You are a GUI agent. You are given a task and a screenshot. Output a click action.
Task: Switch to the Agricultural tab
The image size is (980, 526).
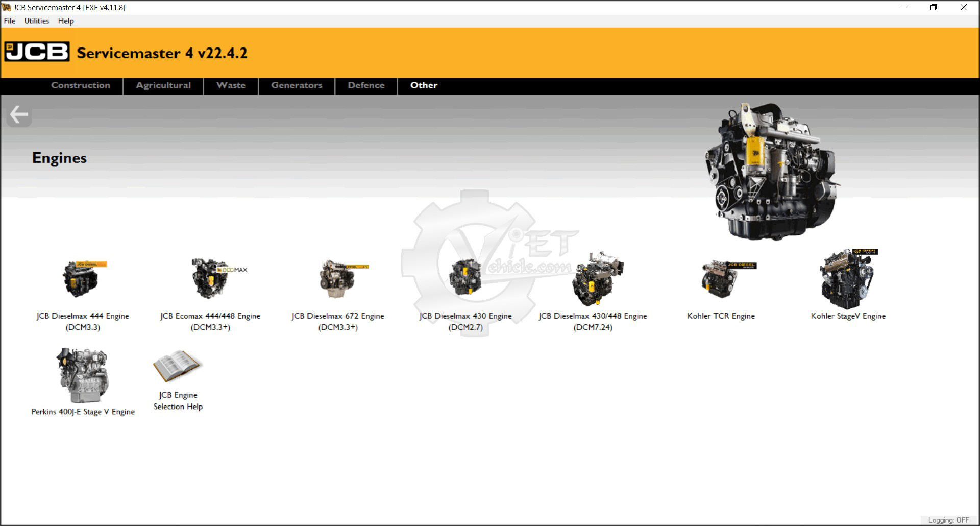pos(163,85)
